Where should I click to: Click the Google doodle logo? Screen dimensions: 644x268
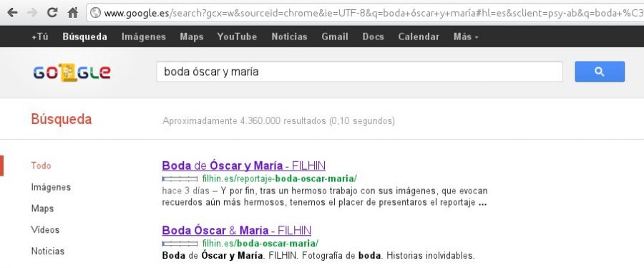tap(72, 73)
